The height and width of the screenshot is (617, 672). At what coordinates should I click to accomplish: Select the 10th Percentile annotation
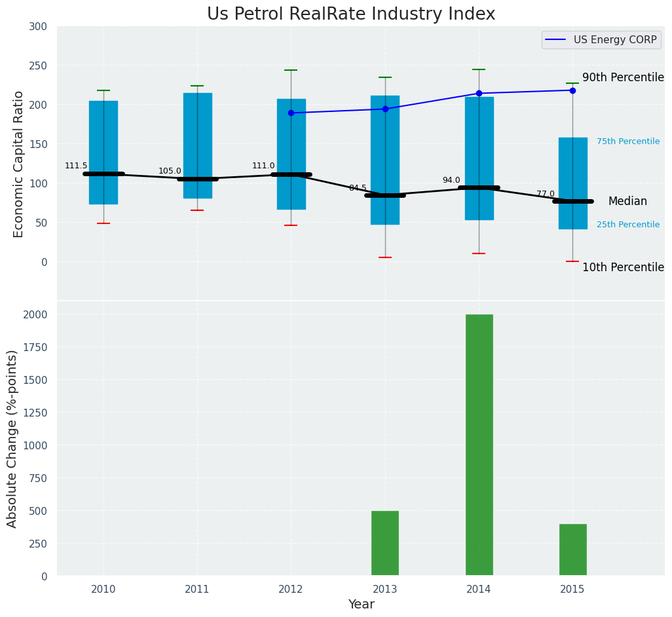coord(623,268)
